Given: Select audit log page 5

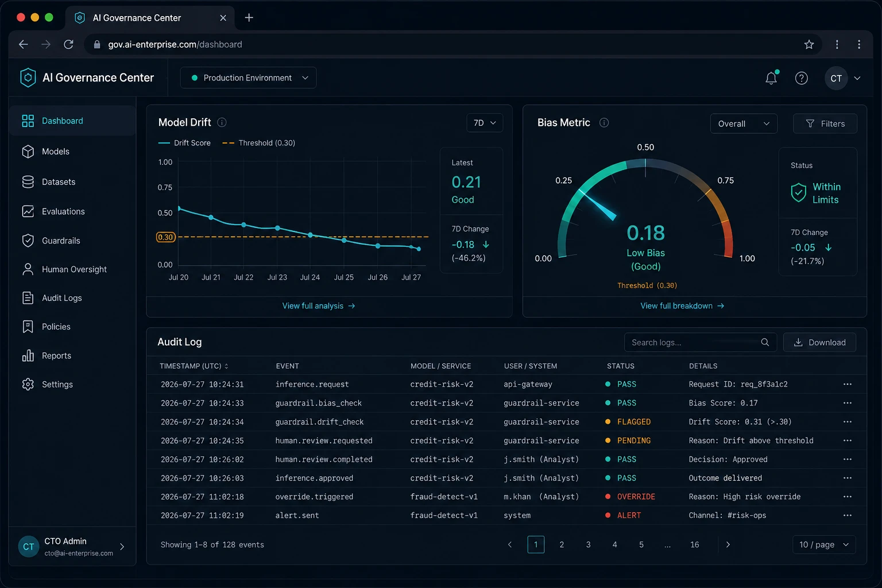Looking at the screenshot, I should 641,544.
